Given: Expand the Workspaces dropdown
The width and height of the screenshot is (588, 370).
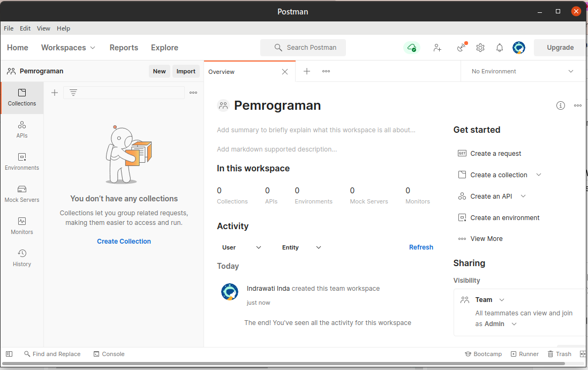Looking at the screenshot, I should (68, 48).
